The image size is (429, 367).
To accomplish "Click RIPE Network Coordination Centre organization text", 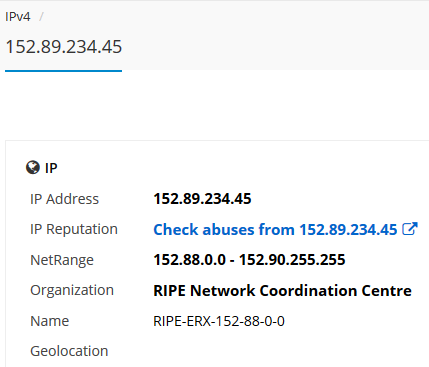I will pos(282,290).
